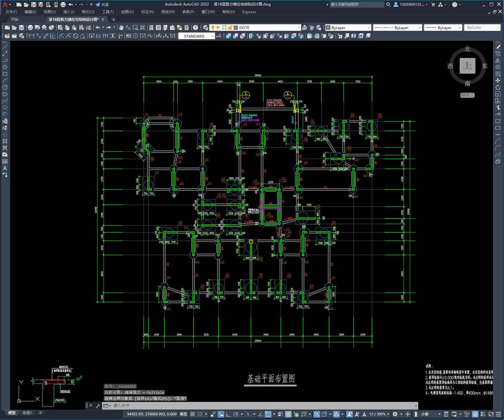Click the Pan hand icon
The width and height of the screenshot is (504, 420).
pos(121,28)
